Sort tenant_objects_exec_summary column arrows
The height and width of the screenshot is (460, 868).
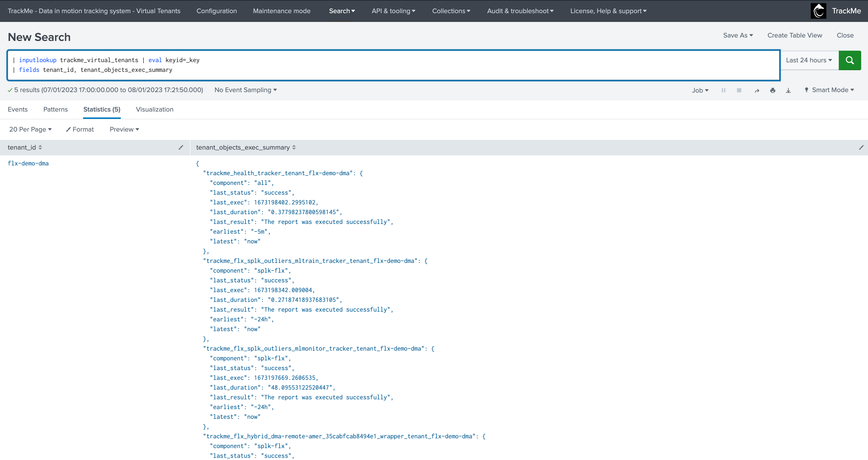pyautogui.click(x=294, y=147)
